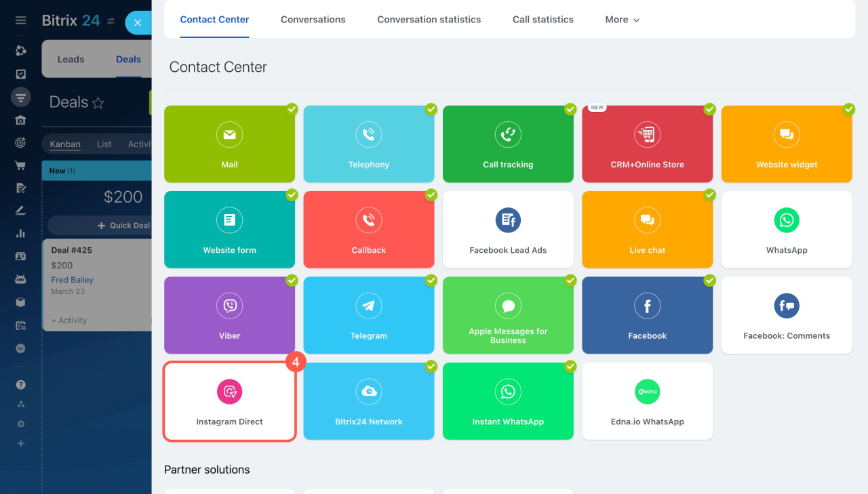Open the hamburger menu in sidebar

[x=20, y=20]
